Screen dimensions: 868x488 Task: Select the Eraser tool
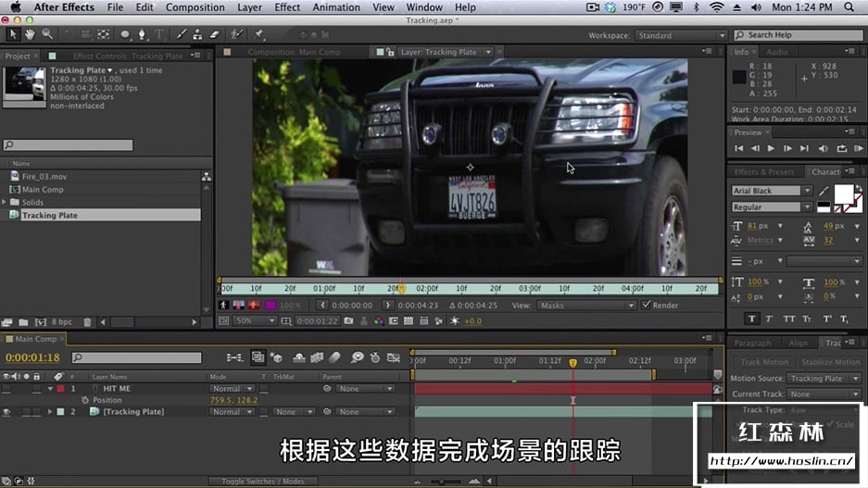pos(215,34)
